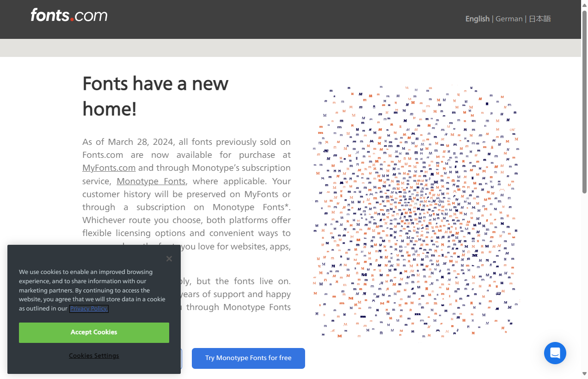588x379 pixels.
Task: Click the red dot in the fonts.com logo
Action: click(72, 19)
